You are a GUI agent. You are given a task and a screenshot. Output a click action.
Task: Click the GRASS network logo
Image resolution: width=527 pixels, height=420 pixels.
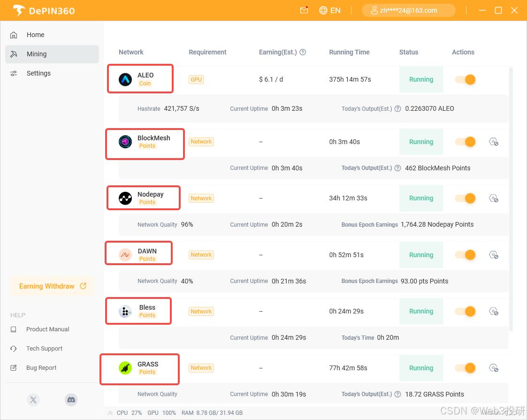(125, 368)
